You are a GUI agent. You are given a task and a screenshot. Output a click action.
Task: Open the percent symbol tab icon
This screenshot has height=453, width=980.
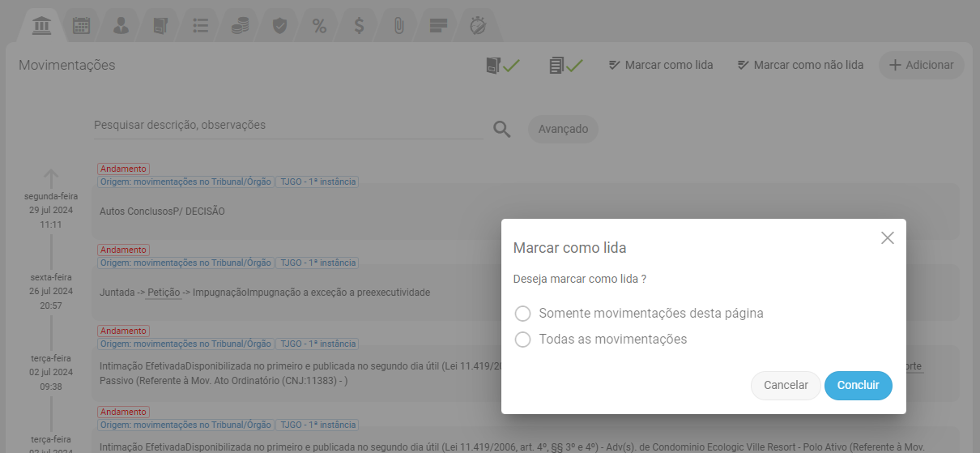319,26
